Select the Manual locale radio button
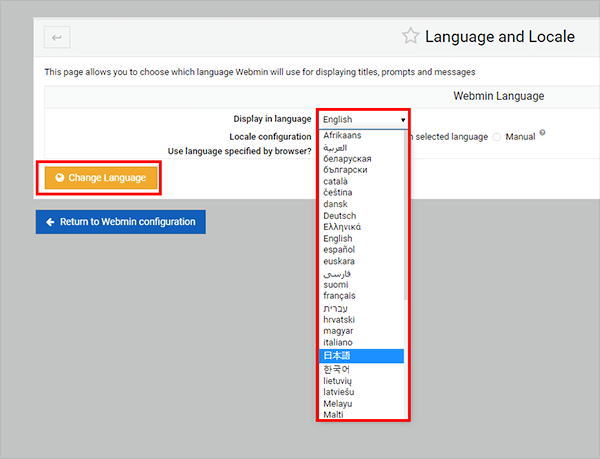This screenshot has height=459, width=600. (497, 137)
